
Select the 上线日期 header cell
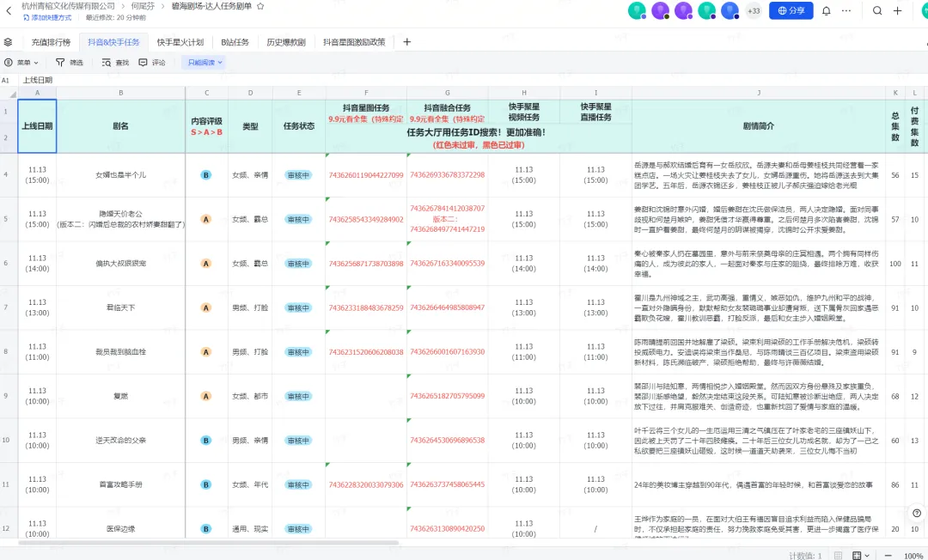coord(37,126)
